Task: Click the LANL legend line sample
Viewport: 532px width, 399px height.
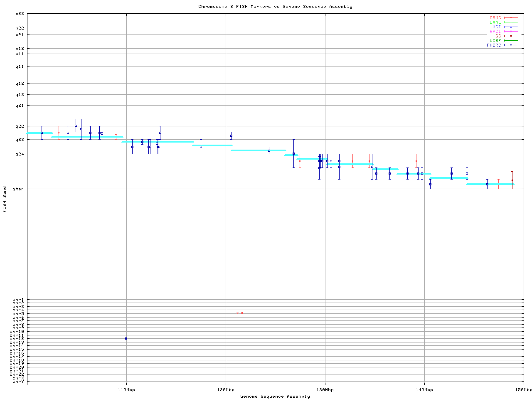Action: [511, 22]
